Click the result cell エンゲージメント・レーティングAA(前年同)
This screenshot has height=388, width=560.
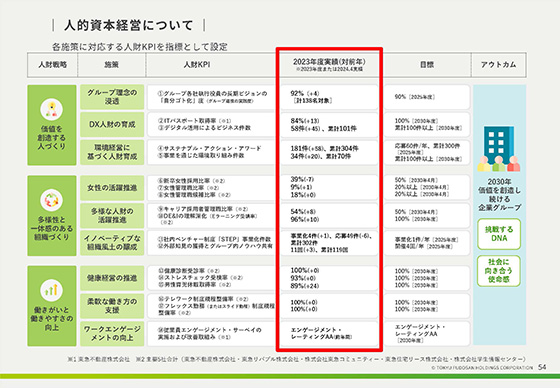(329, 333)
